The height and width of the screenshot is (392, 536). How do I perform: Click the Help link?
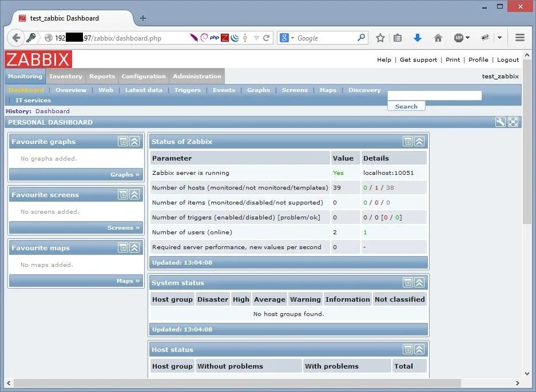tap(384, 59)
